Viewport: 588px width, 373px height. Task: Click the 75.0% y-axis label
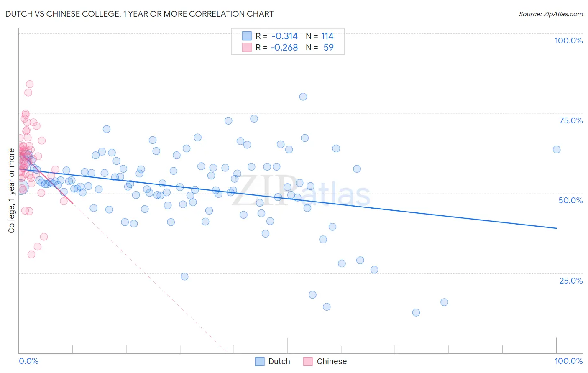pyautogui.click(x=571, y=120)
